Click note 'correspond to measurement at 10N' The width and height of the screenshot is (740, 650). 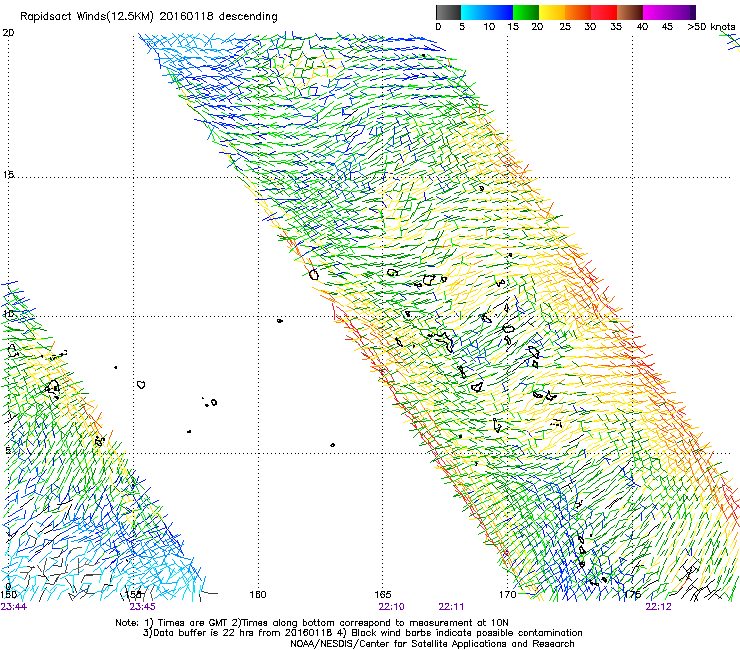click(x=424, y=623)
